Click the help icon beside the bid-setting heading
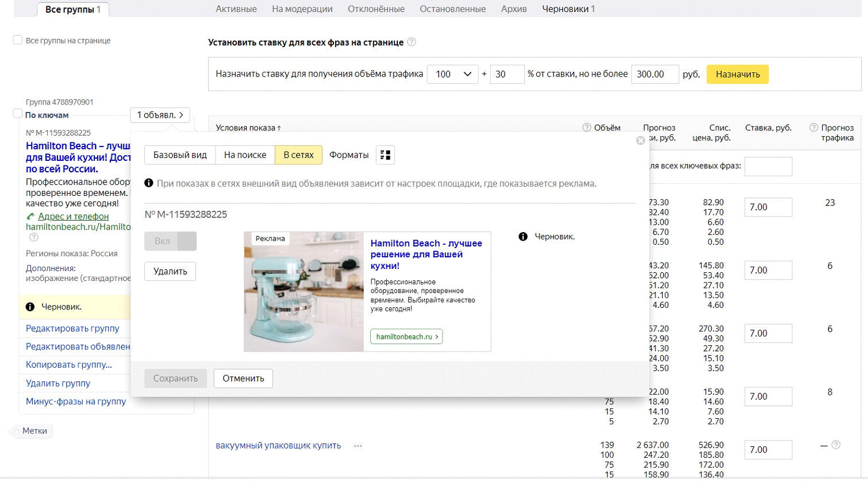868x486 pixels. [x=412, y=42]
